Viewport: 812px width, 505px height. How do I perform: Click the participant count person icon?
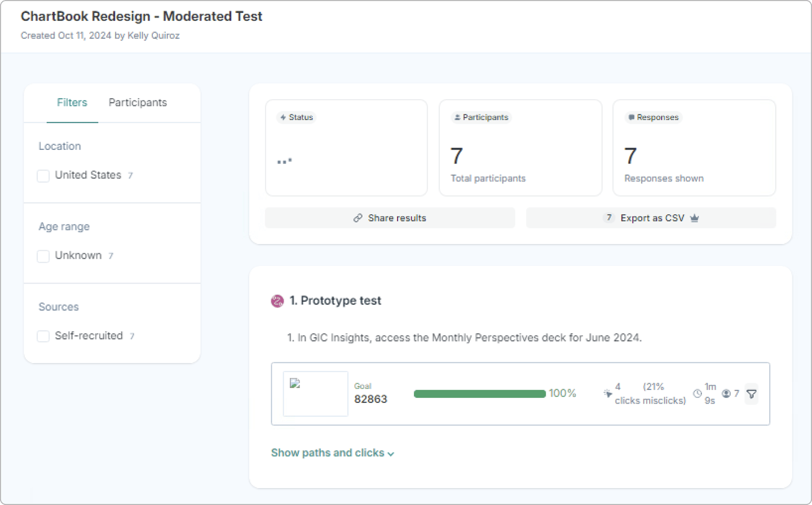[726, 393]
